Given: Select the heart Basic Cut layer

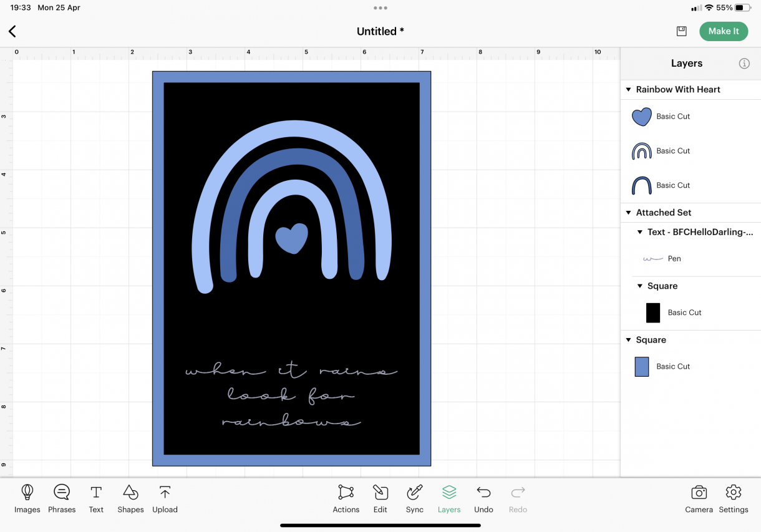Looking at the screenshot, I should point(691,117).
